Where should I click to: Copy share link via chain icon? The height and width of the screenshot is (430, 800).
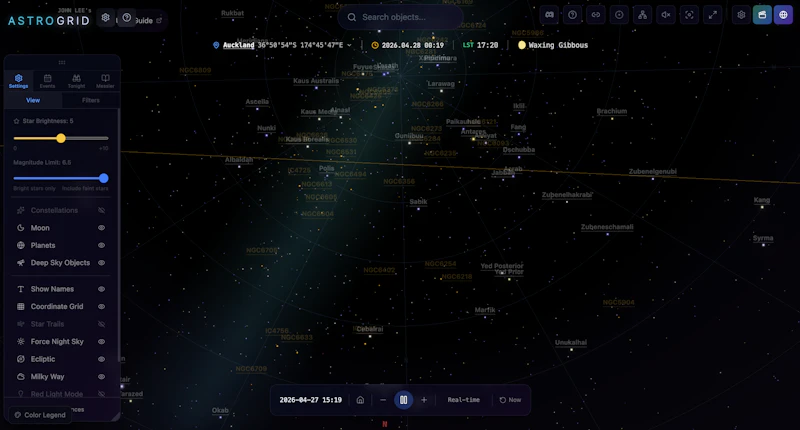(595, 15)
